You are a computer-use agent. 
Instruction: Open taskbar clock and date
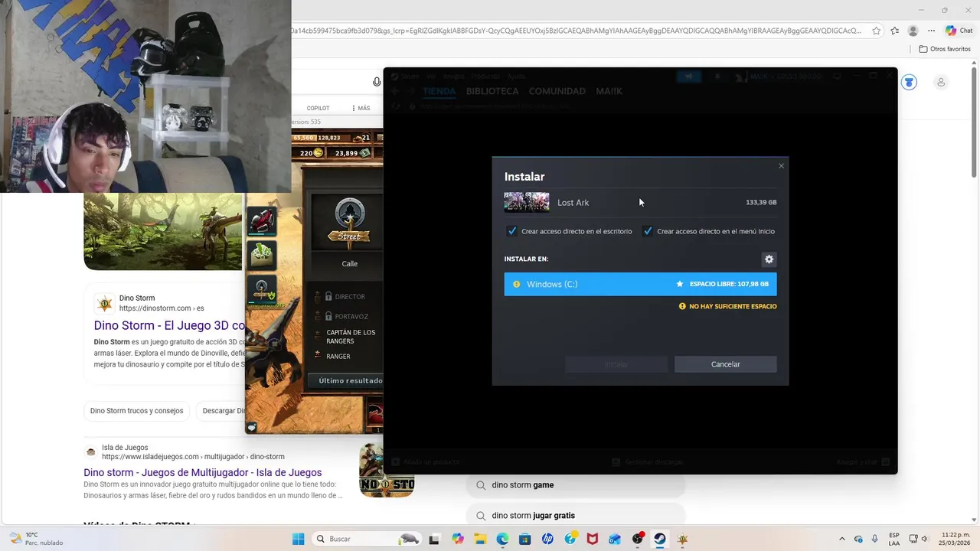pyautogui.click(x=955, y=539)
